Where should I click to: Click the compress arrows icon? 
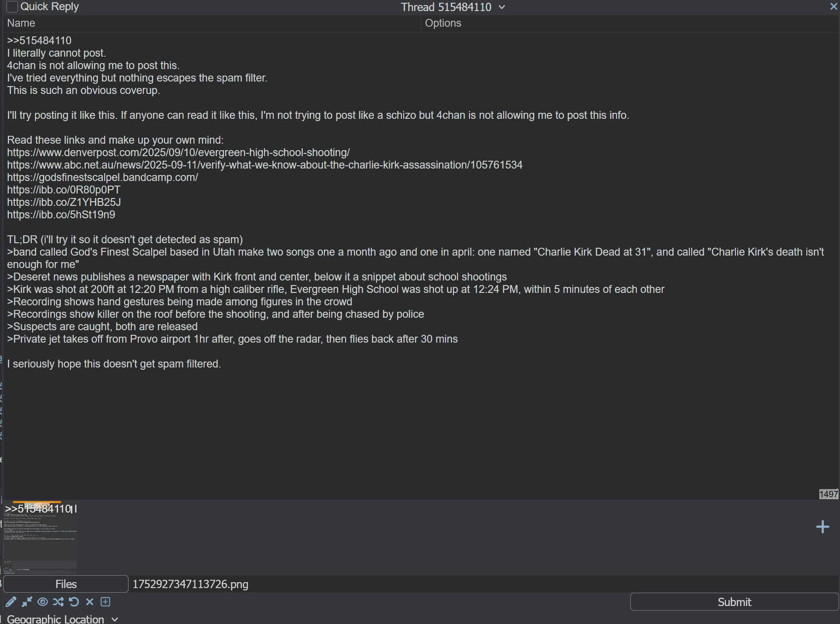(27, 602)
